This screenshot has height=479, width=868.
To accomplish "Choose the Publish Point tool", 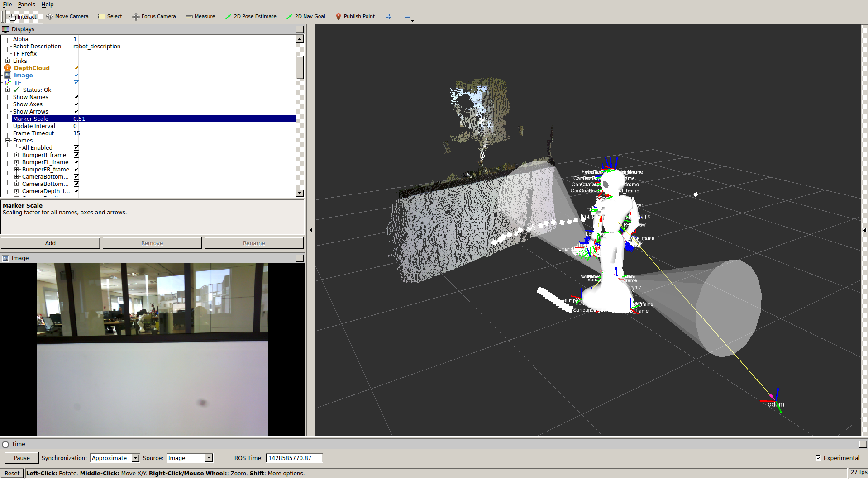I will point(355,17).
